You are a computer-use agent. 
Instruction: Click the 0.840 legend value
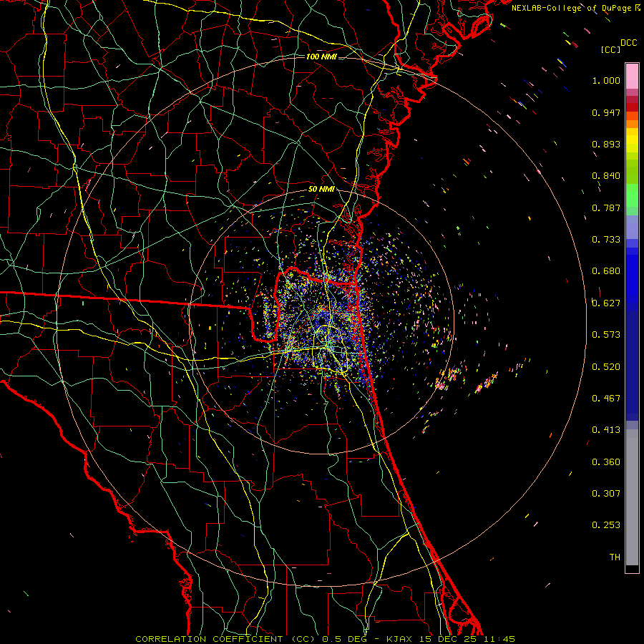click(606, 176)
